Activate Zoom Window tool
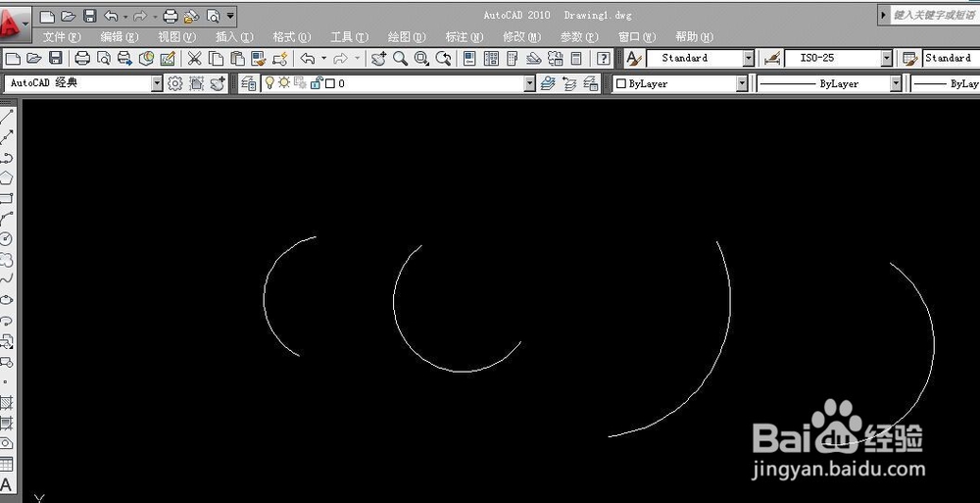This screenshot has height=503, width=980. coord(421,59)
